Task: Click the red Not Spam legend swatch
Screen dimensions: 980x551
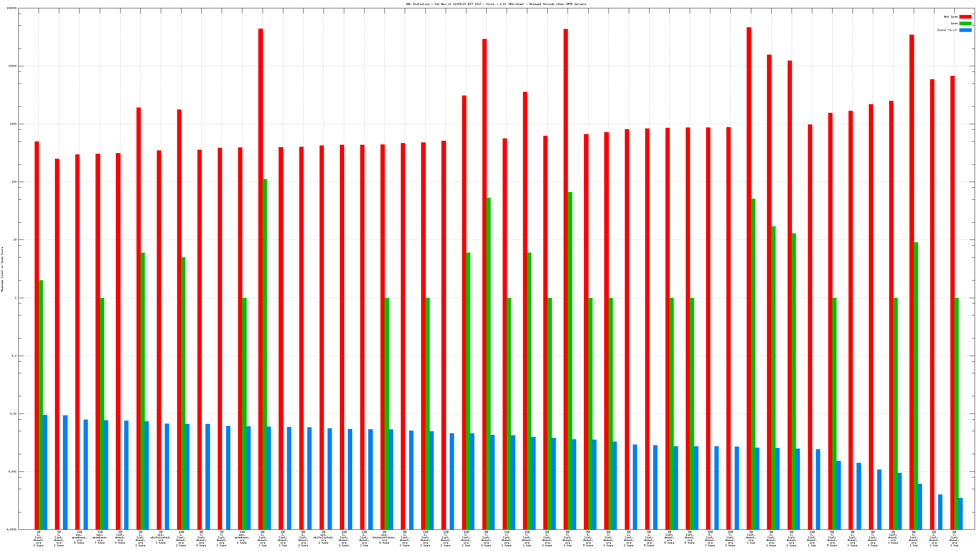Action: point(965,17)
